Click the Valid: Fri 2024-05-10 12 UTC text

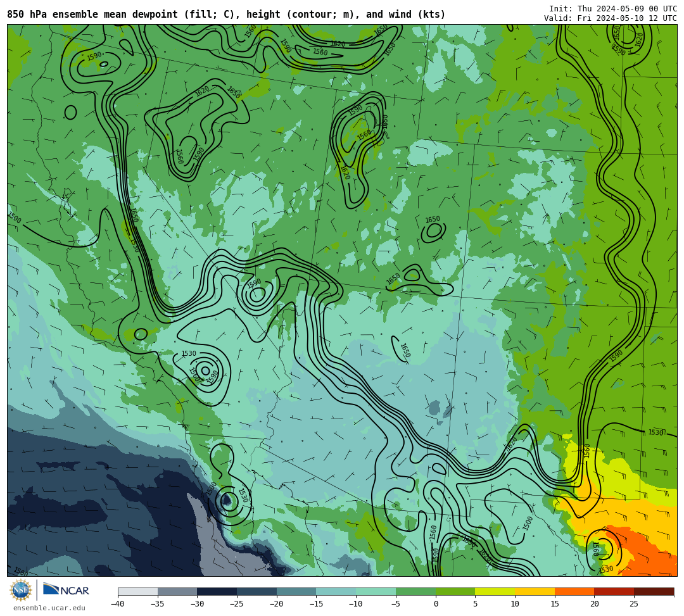(611, 18)
